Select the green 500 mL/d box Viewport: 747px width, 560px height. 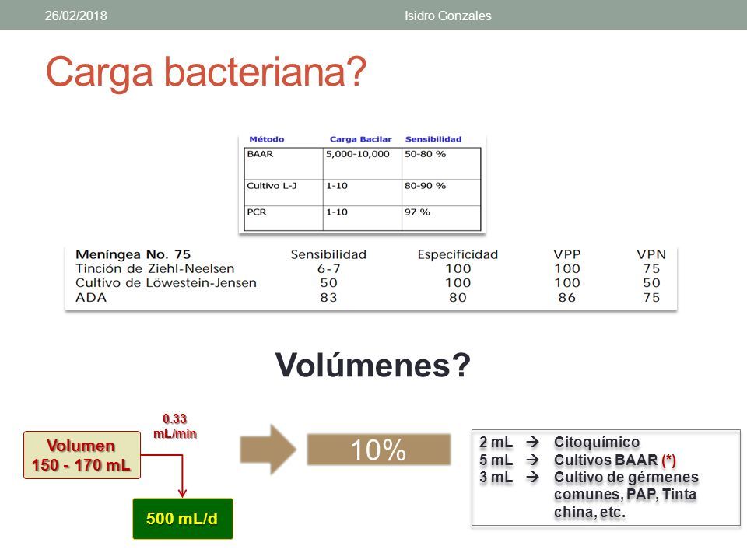pos(182,519)
